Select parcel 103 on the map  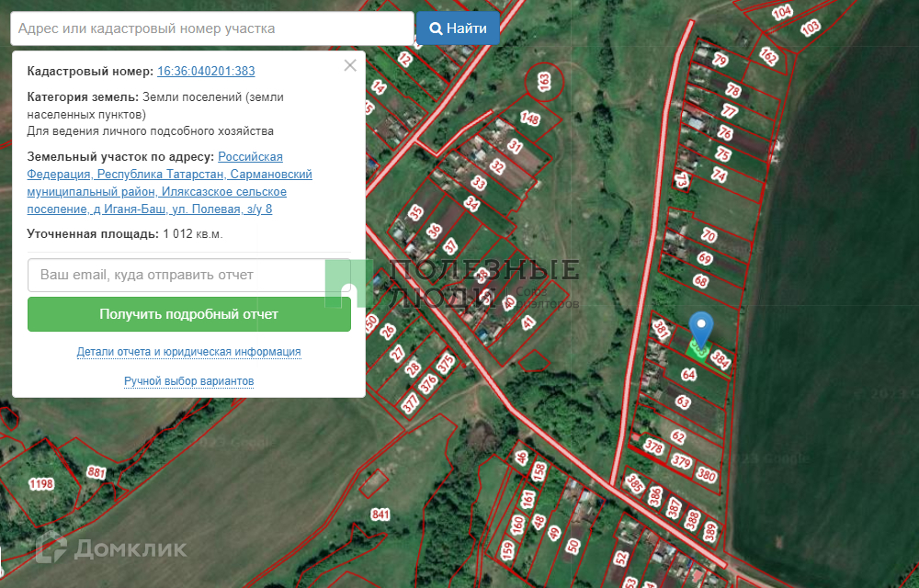(810, 27)
